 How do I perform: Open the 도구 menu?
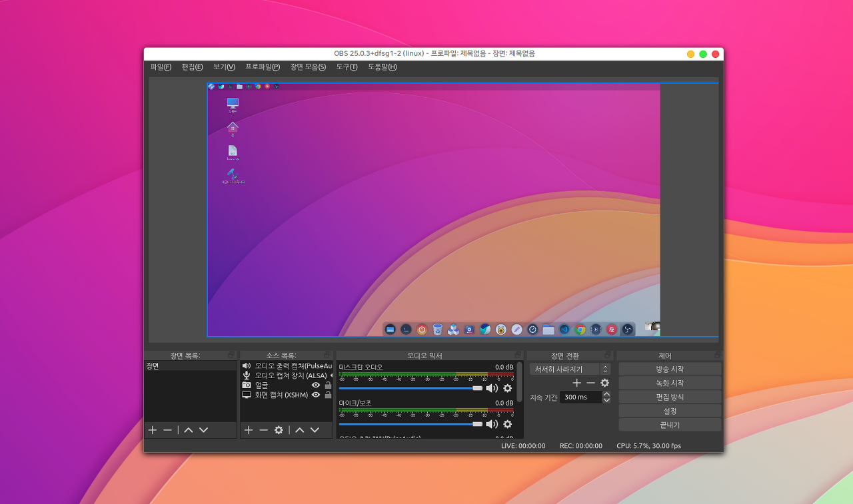point(347,67)
